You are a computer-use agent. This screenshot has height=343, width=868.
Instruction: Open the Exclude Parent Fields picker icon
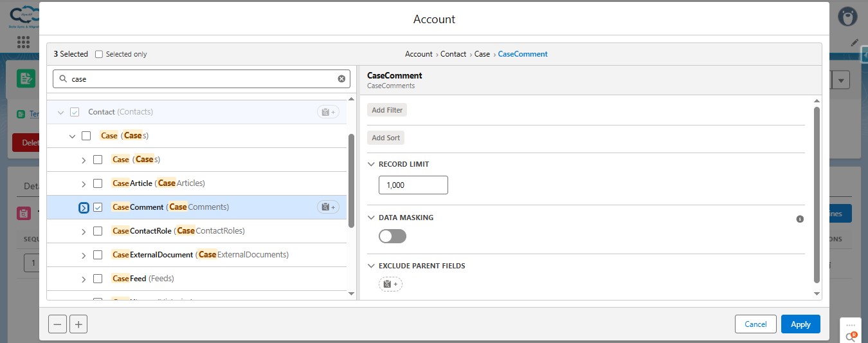pos(390,284)
